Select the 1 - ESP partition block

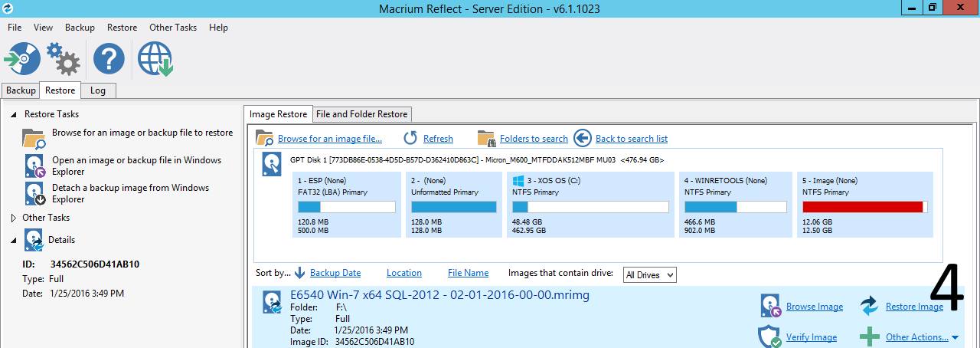point(347,204)
